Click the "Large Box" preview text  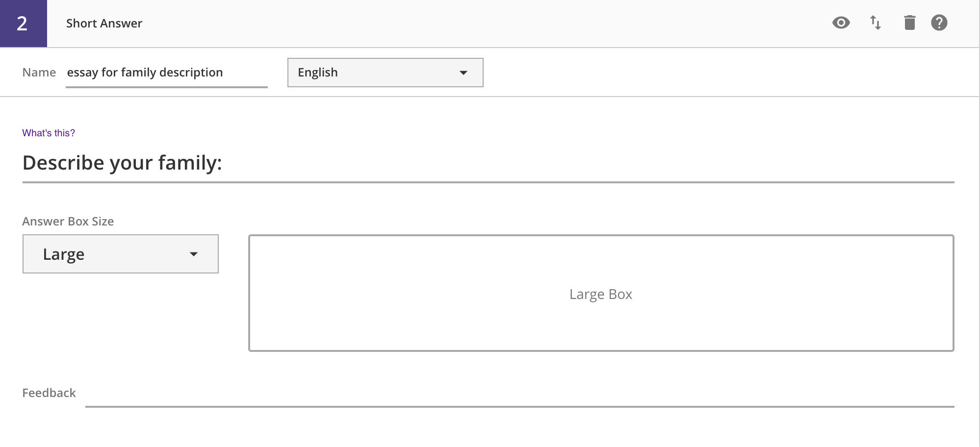pyautogui.click(x=600, y=294)
